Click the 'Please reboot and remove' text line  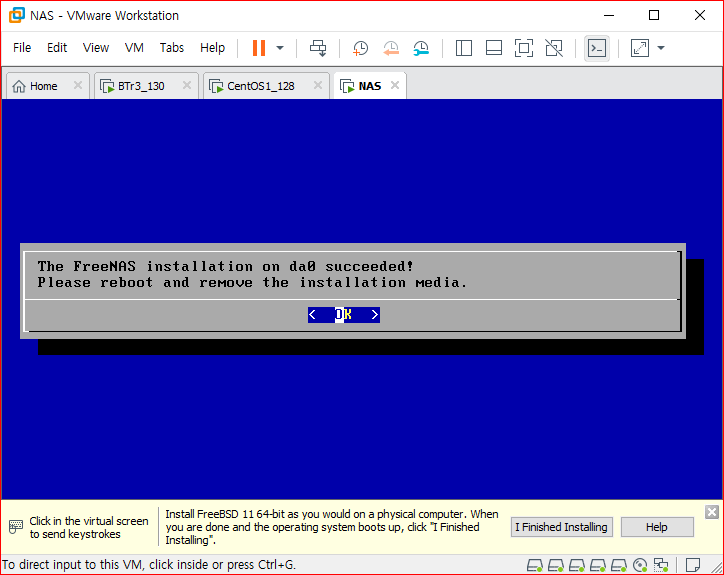click(252, 282)
